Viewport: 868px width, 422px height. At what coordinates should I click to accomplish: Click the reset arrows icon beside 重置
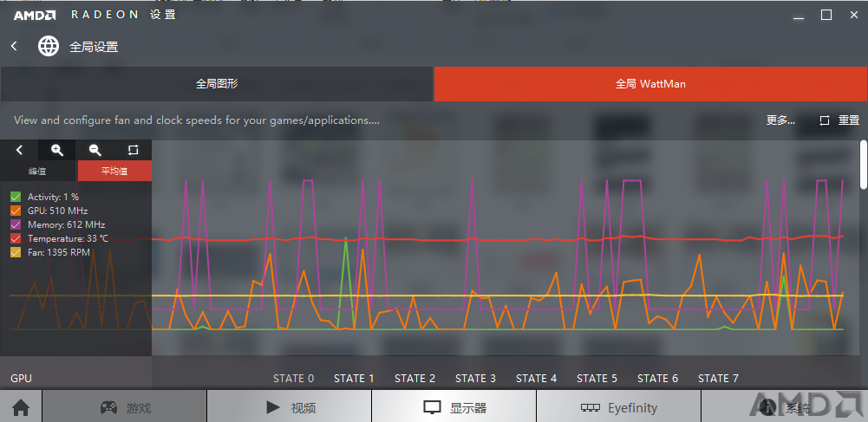[825, 120]
